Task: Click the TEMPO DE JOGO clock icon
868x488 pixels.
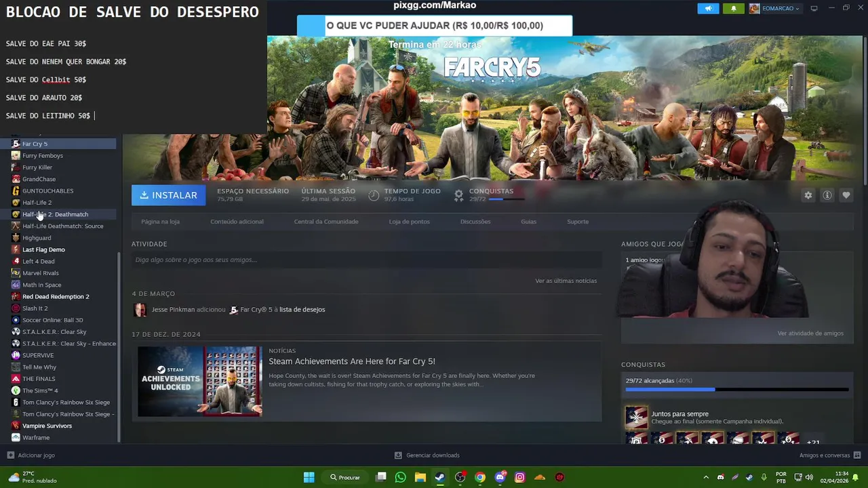Action: (374, 195)
